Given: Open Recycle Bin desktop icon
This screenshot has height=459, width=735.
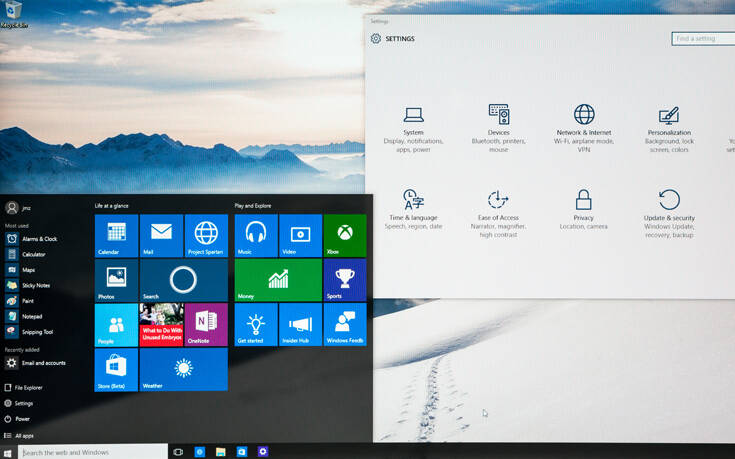Looking at the screenshot, I should (x=14, y=15).
